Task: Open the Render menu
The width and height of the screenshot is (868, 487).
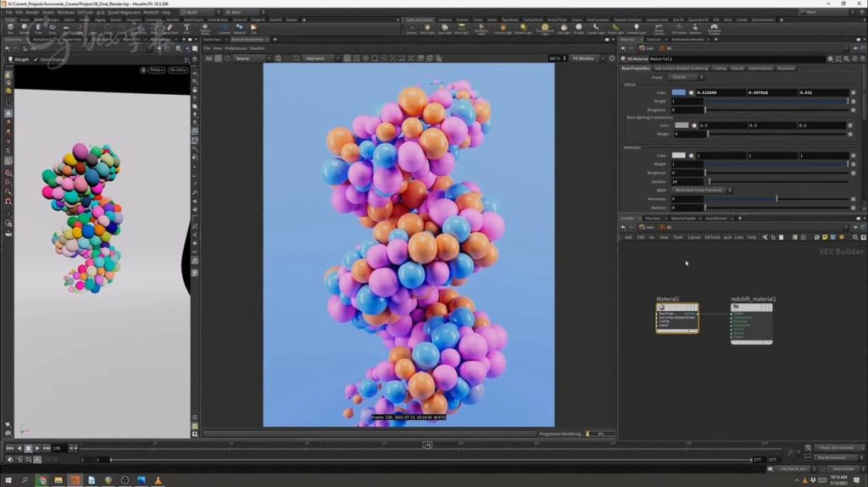Action: coord(33,12)
